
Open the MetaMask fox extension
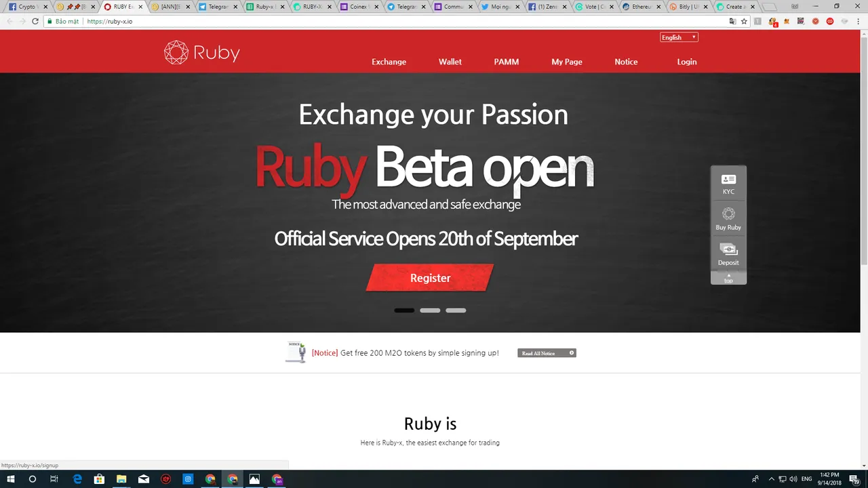click(787, 21)
